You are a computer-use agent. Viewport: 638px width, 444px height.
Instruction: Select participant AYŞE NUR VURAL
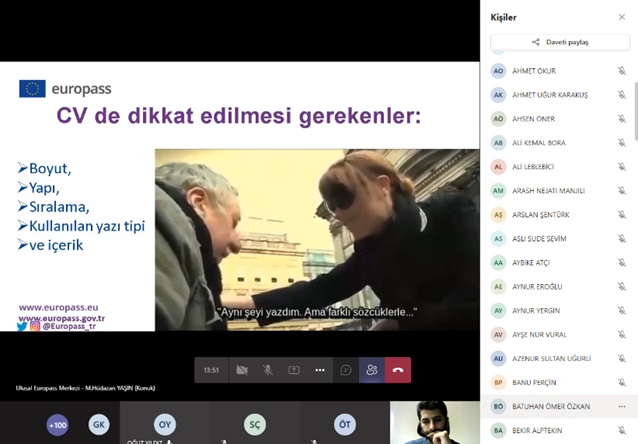[559, 335]
